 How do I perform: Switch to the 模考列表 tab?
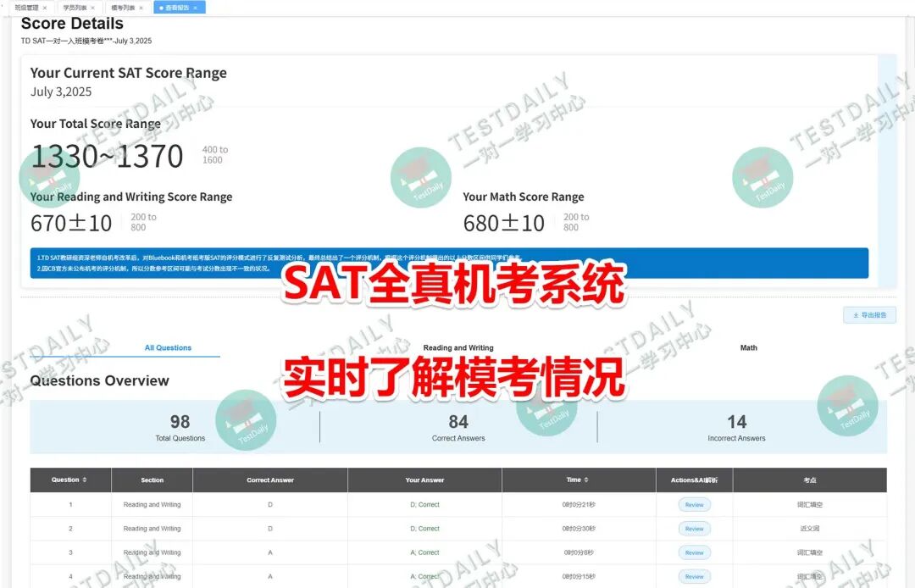coord(123,8)
